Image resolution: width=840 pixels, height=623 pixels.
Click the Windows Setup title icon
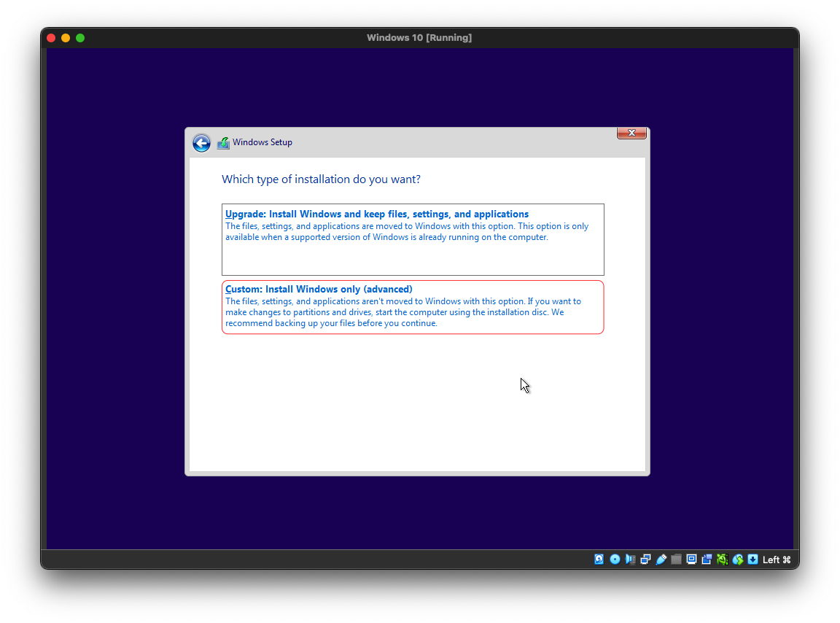[x=223, y=143]
